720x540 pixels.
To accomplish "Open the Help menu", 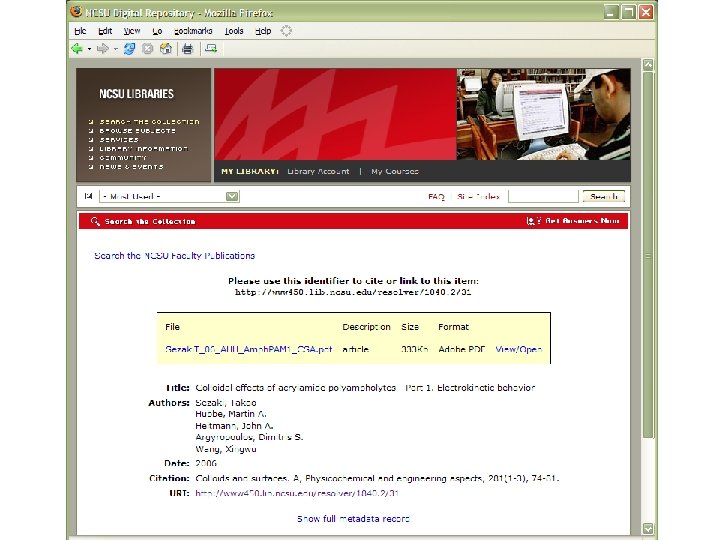I will 263,31.
